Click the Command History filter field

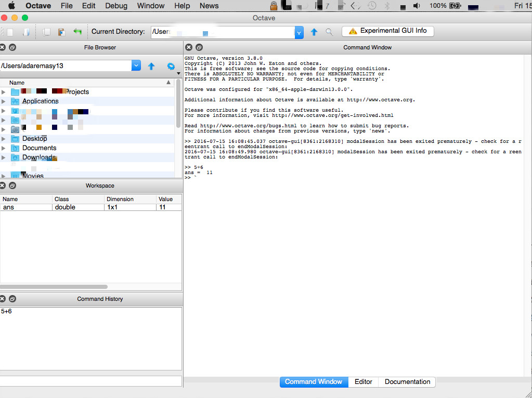coord(91,381)
